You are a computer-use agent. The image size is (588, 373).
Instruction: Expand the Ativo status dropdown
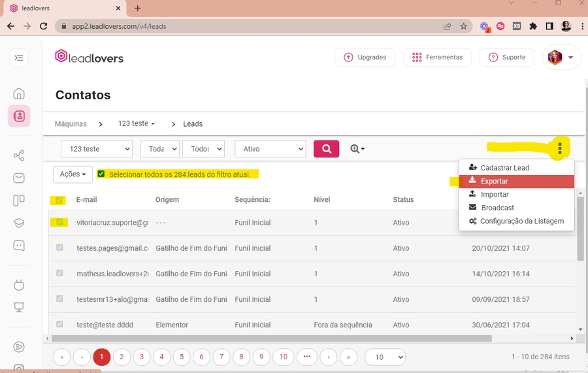point(270,149)
